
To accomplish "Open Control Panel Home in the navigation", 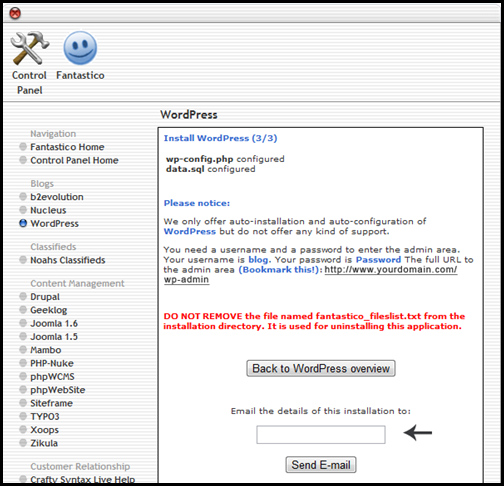I will (x=74, y=160).
